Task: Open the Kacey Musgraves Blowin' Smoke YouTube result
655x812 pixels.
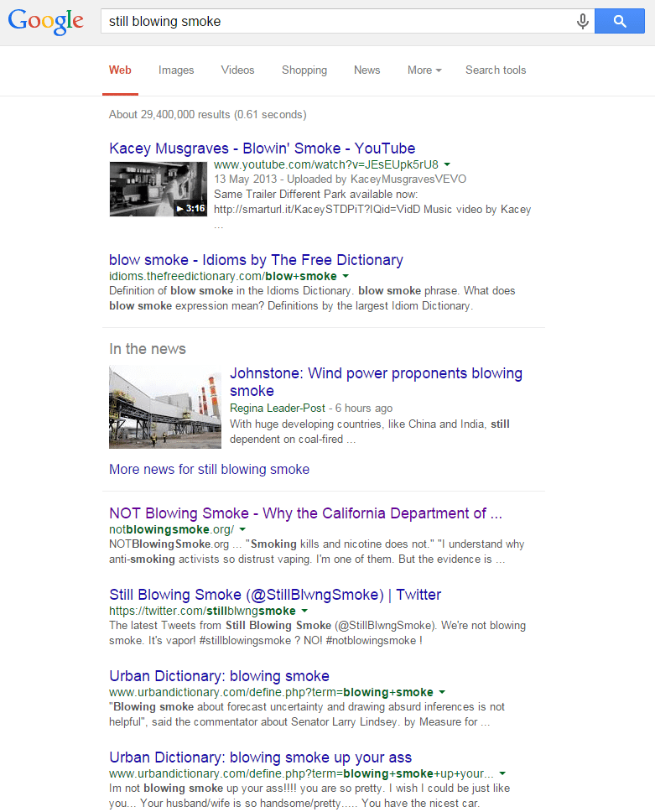Action: coord(262,148)
